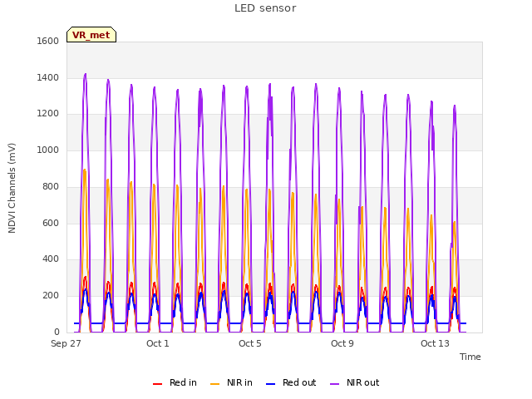This screenshot has width=532, height=399.
Task: Toggle the NIR in legend entry
Action: (231, 382)
